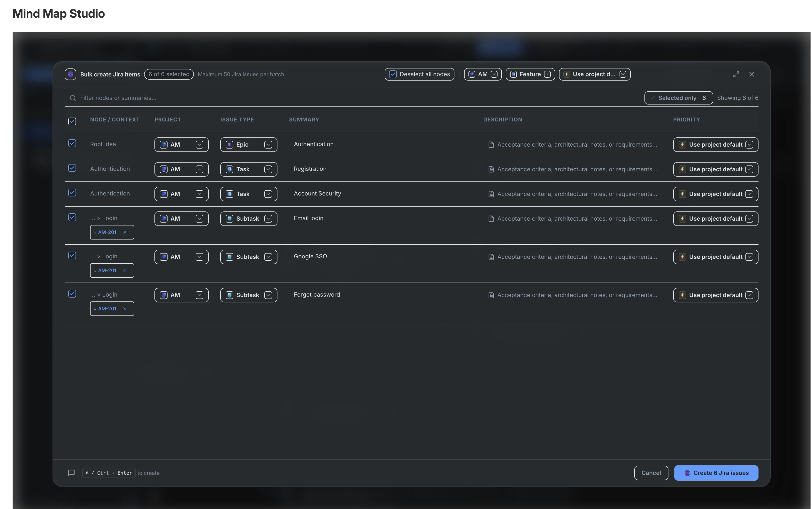Open project dropdown for Google SSO row

181,257
